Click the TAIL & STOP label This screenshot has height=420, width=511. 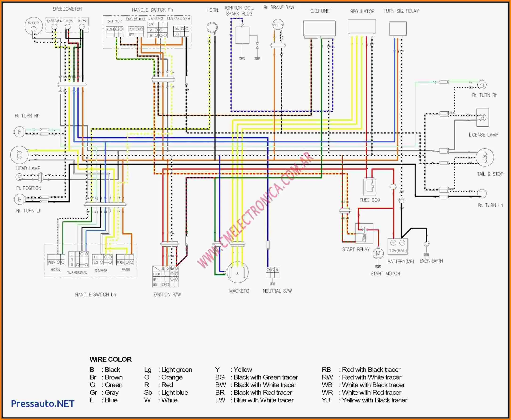[490, 174]
